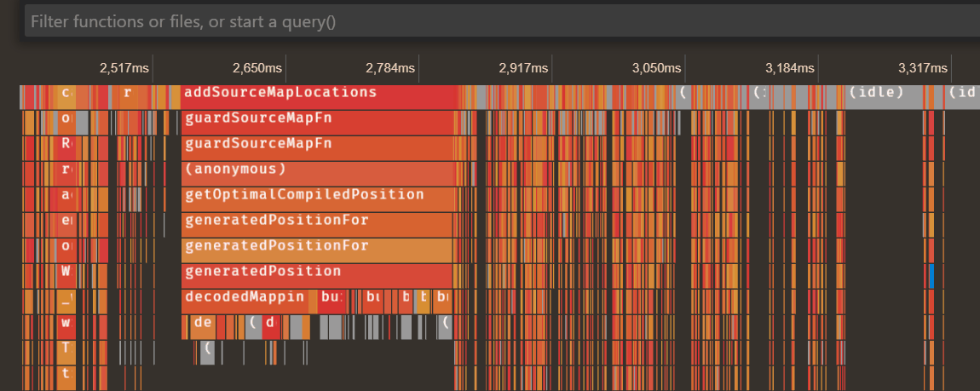Click the 3,050ms time marker
The width and height of the screenshot is (980, 391).
pyautogui.click(x=657, y=68)
